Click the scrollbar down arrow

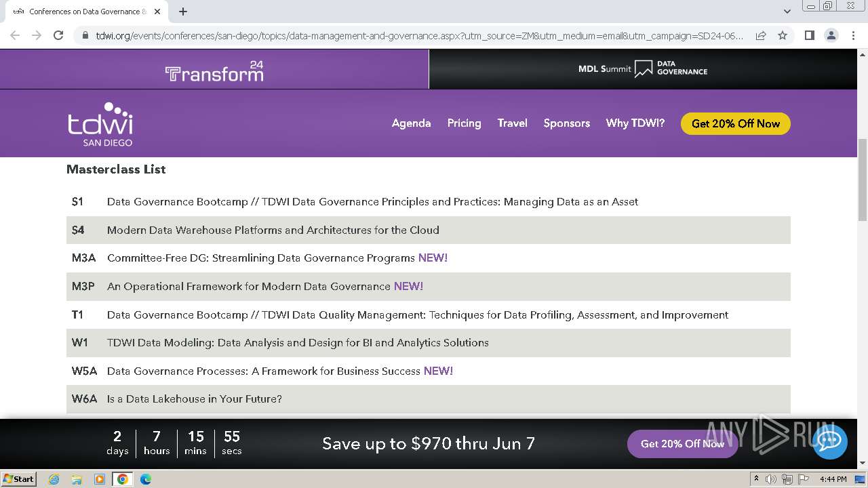[863, 464]
